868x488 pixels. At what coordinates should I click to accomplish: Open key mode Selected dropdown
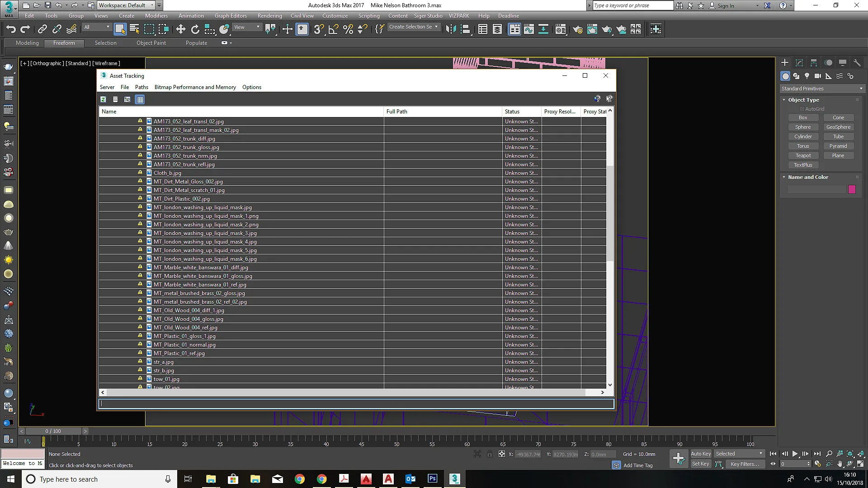coord(739,454)
